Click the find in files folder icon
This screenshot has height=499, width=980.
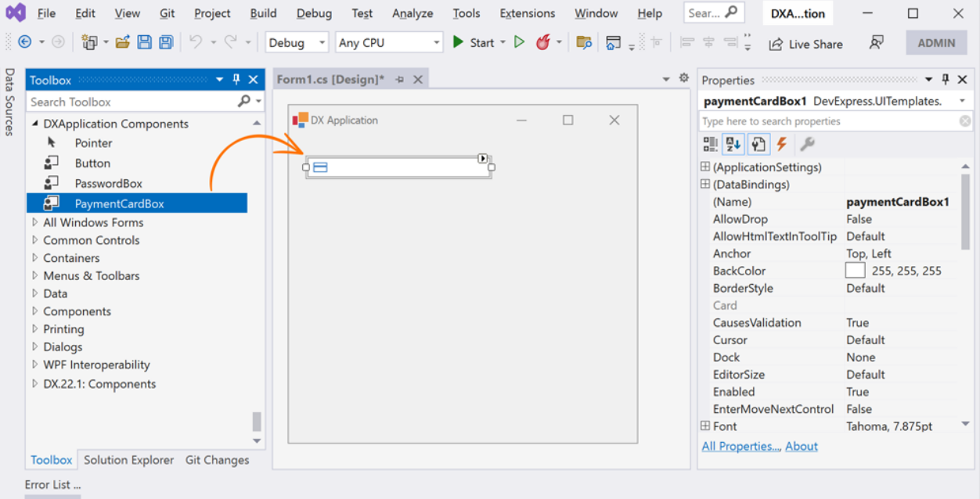(x=584, y=42)
